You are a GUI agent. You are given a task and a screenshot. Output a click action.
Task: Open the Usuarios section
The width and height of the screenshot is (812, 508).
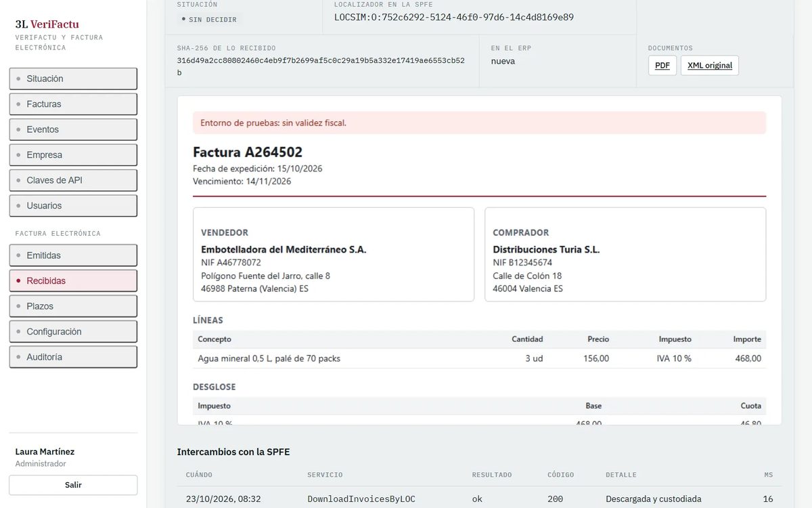(73, 206)
